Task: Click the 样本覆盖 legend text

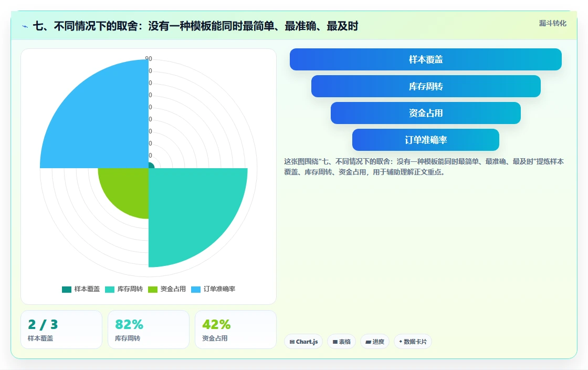Action: click(87, 289)
